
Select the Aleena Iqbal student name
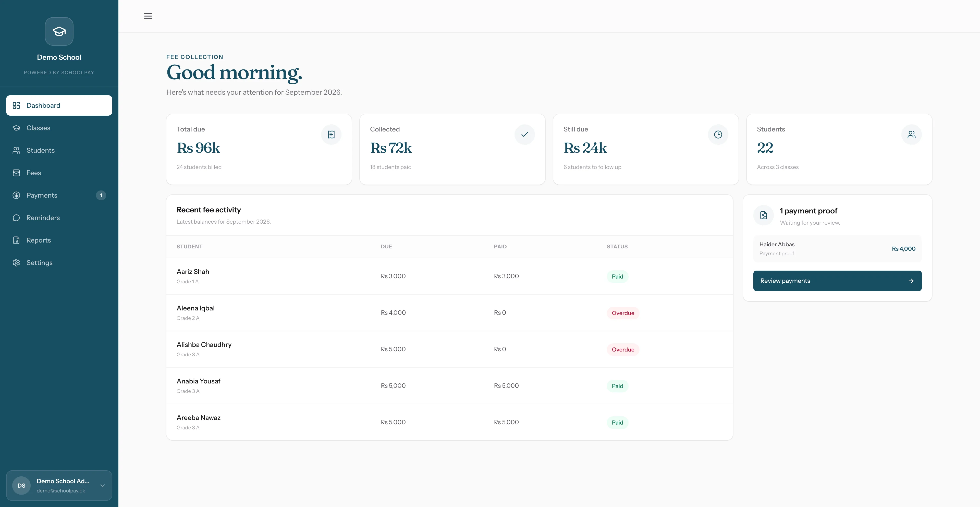(x=195, y=308)
